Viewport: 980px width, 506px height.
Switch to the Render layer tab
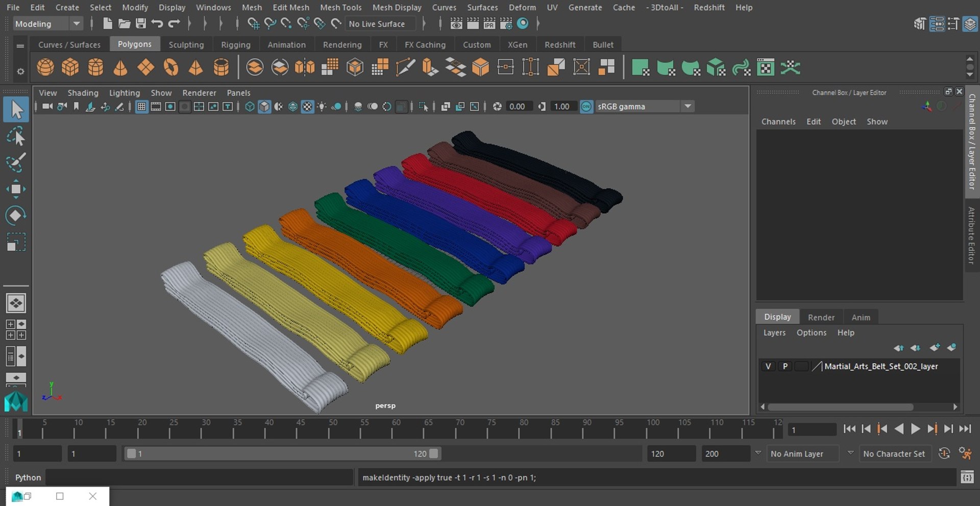pos(821,317)
